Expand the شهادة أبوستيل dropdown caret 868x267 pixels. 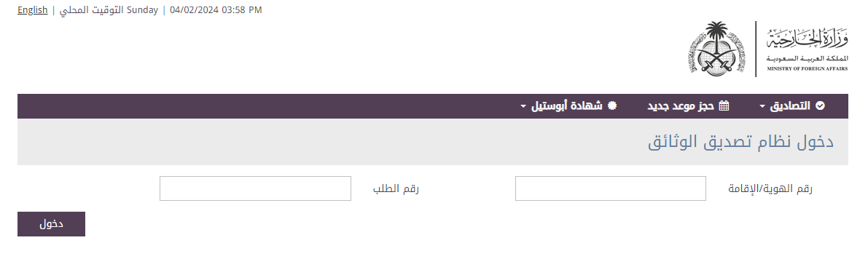pos(523,107)
